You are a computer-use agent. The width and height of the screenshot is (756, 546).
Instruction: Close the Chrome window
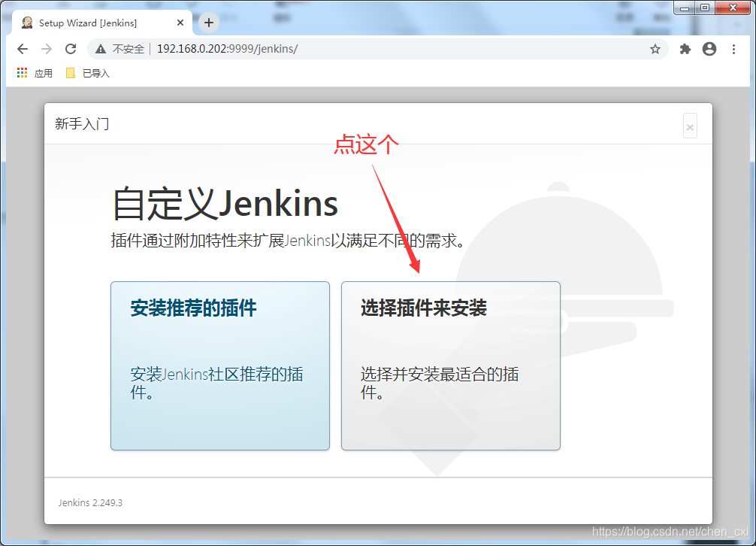coord(733,8)
